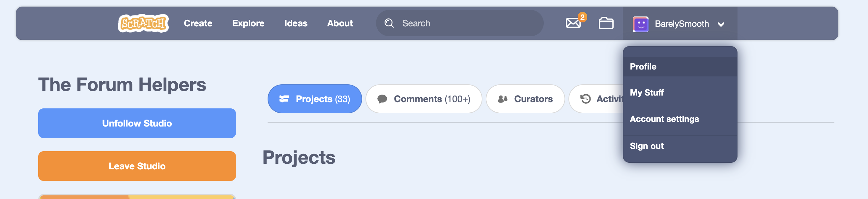Open the messages envelope icon
The width and height of the screenshot is (868, 199).
[573, 23]
